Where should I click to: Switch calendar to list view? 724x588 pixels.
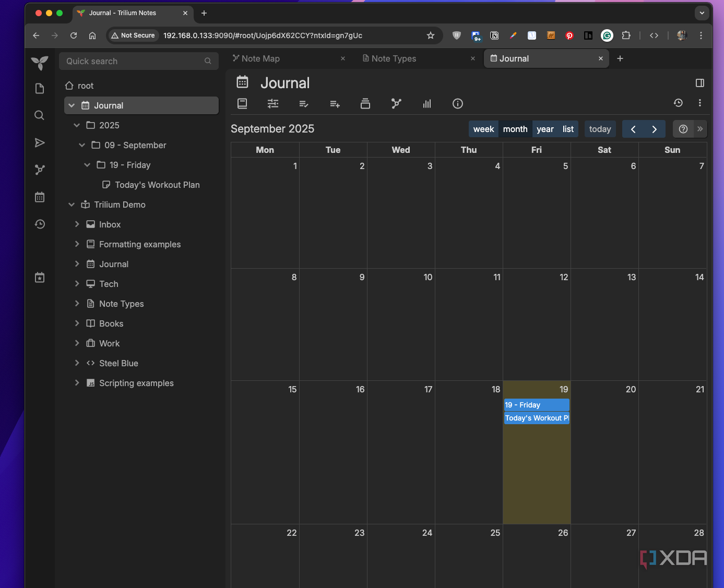tap(568, 129)
